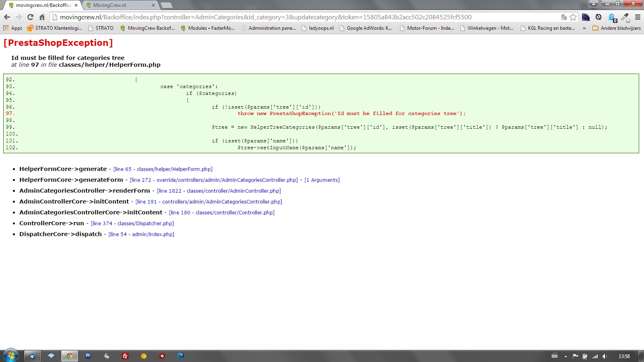Click the circular sync-arrows extension icon
Image resolution: width=644 pixels, height=362 pixels.
(599, 17)
